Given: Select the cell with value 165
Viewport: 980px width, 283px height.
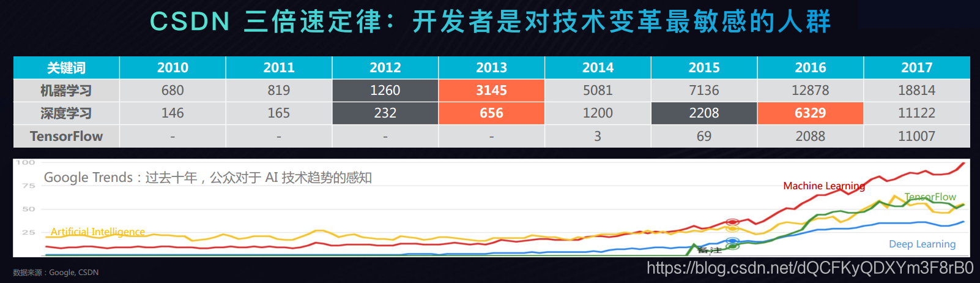Looking at the screenshot, I should coord(279,113).
